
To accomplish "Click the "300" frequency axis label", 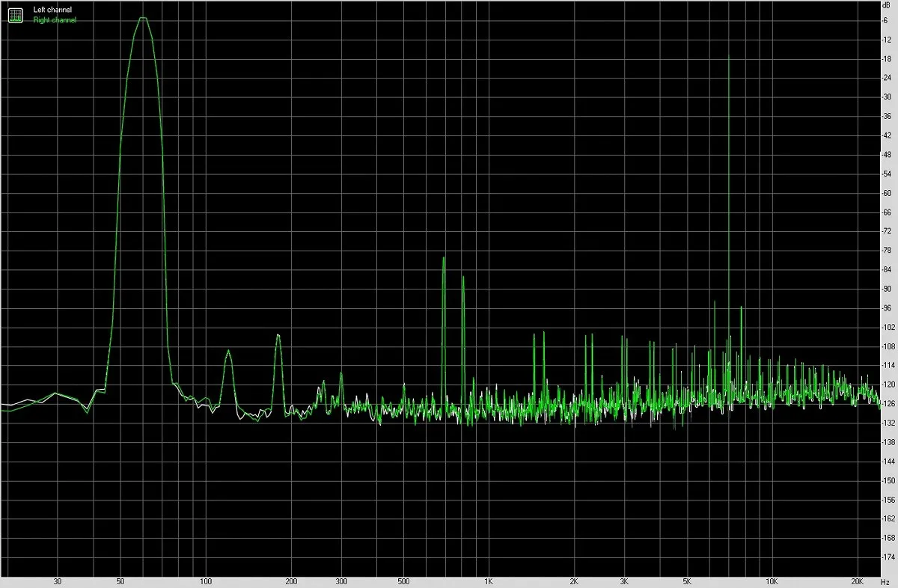I will 341,581.
